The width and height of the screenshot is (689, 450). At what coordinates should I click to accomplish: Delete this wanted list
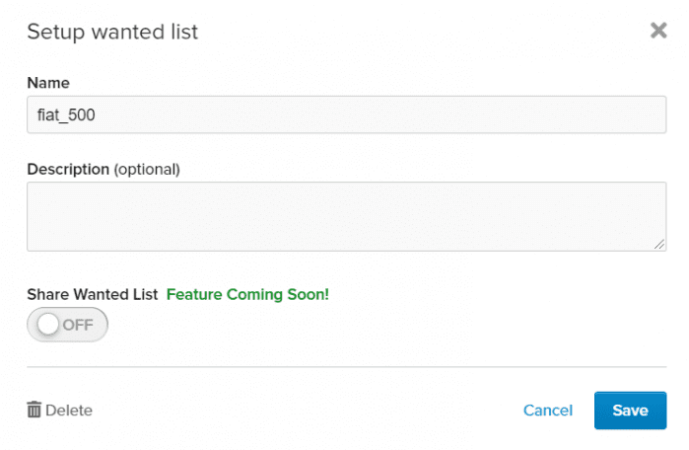60,410
